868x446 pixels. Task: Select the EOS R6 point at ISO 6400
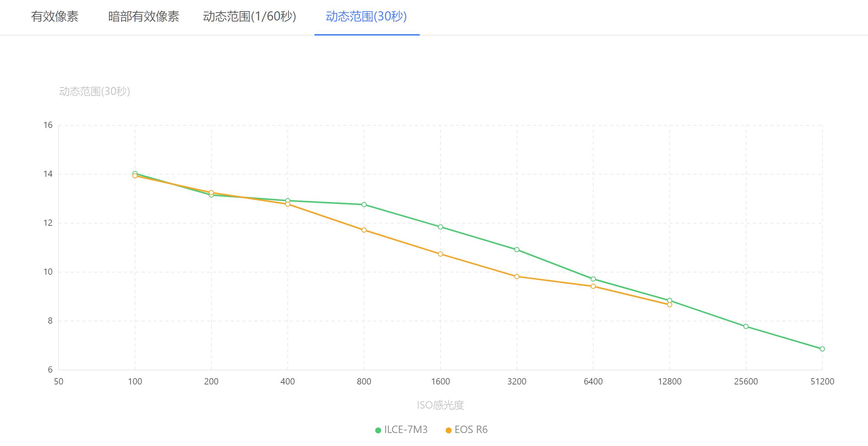tap(593, 286)
